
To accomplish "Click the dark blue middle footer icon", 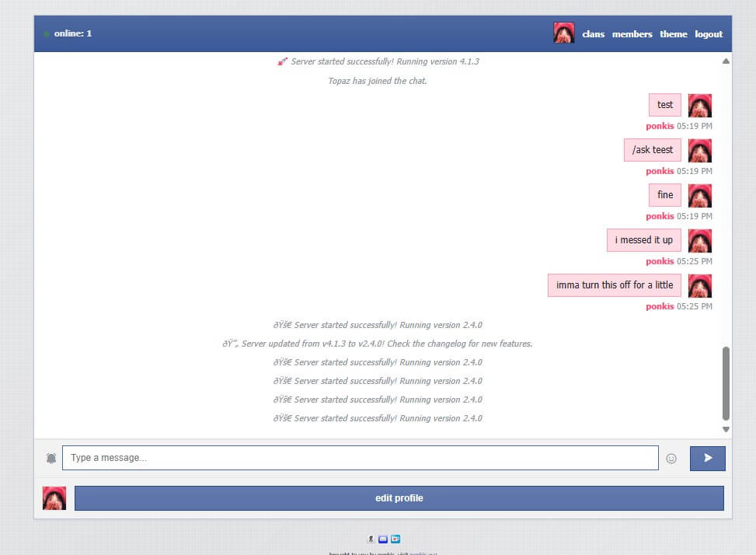I will [x=384, y=539].
